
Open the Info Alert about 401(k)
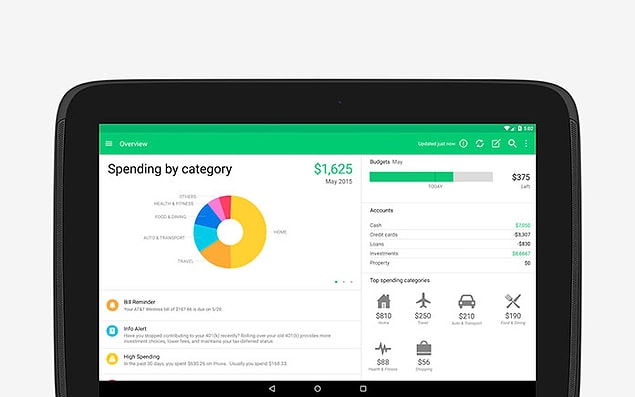232,335
